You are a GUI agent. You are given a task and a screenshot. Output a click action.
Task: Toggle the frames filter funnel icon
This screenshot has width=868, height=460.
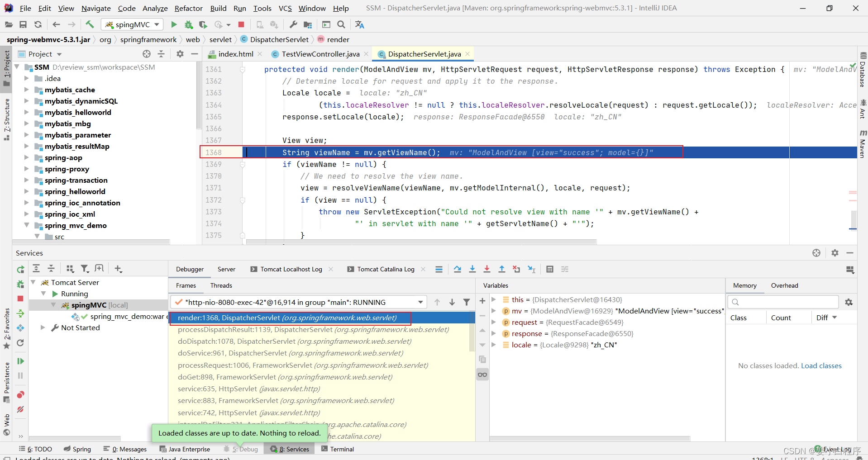tap(467, 302)
